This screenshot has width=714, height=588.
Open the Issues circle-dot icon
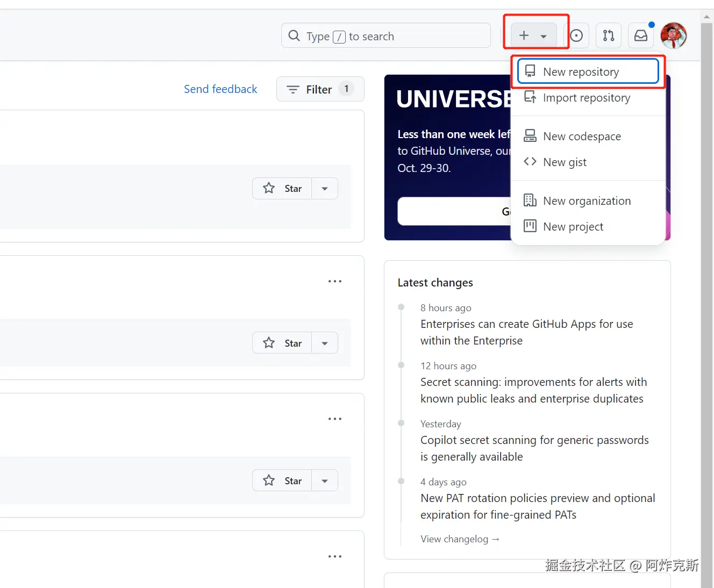pyautogui.click(x=576, y=35)
